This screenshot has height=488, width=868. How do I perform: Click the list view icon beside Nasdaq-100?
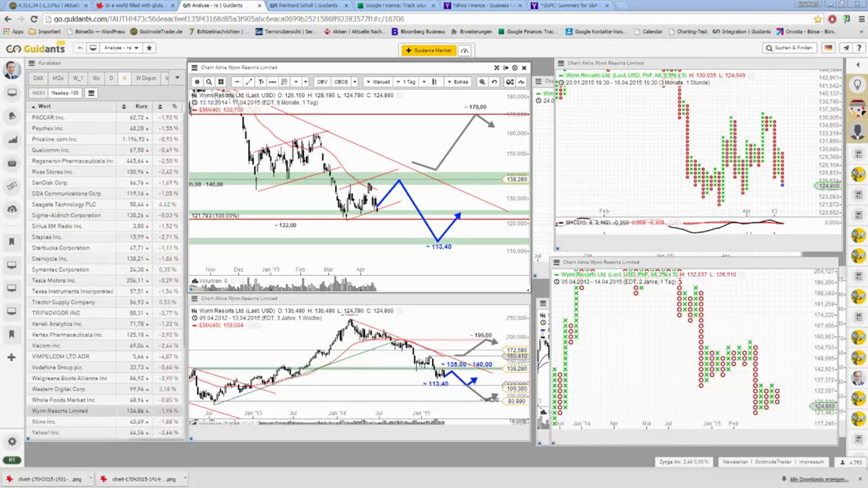(91, 93)
